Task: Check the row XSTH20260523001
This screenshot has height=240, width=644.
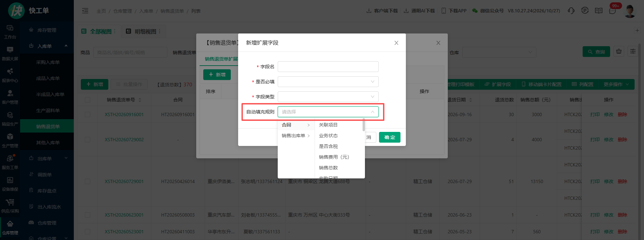Action: click(x=88, y=232)
